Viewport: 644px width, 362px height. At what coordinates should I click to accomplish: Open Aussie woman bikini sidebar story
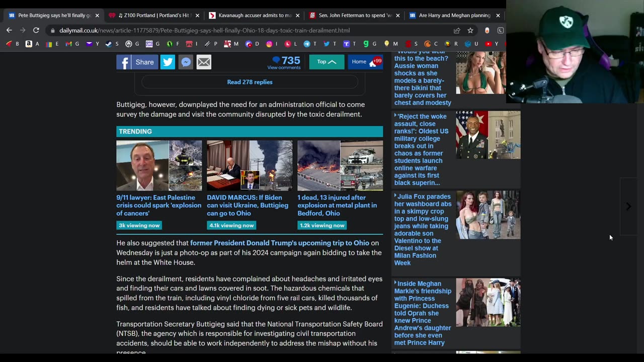pyautogui.click(x=423, y=79)
